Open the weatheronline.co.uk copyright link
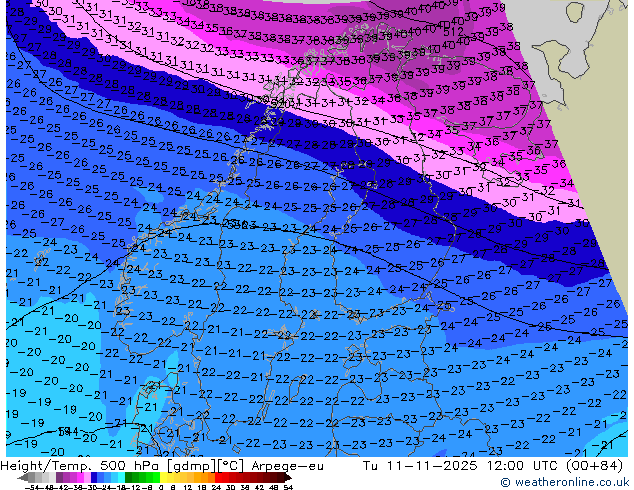 click(565, 482)
